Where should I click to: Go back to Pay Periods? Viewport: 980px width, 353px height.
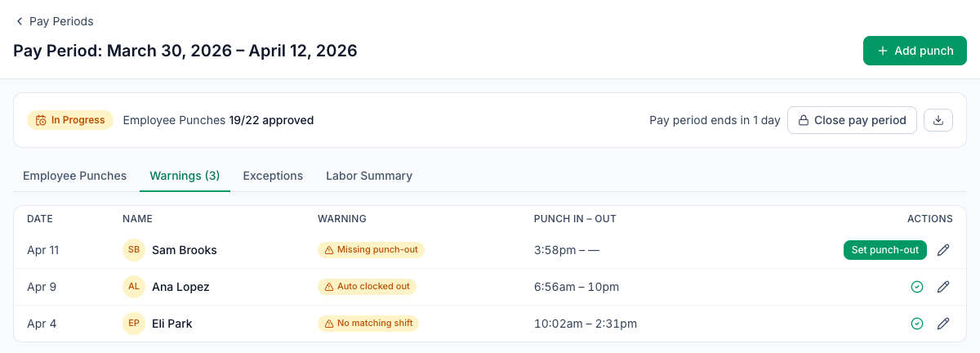tap(54, 21)
